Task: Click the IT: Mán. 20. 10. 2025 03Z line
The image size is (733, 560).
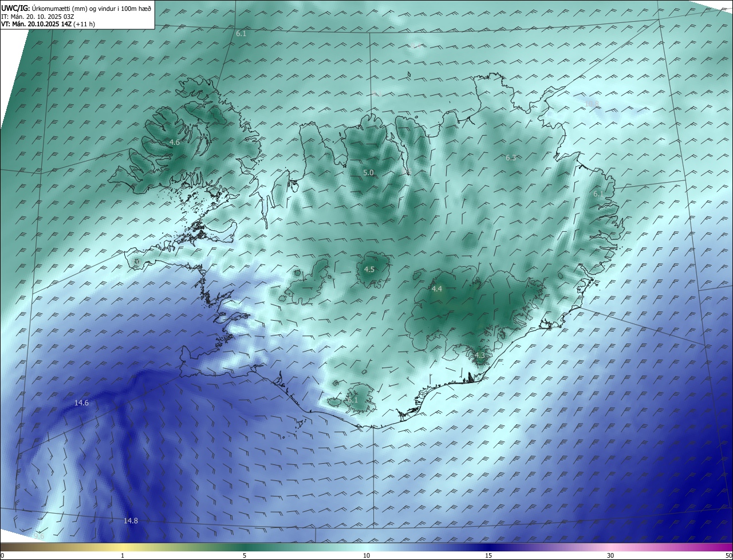Action: pos(37,17)
